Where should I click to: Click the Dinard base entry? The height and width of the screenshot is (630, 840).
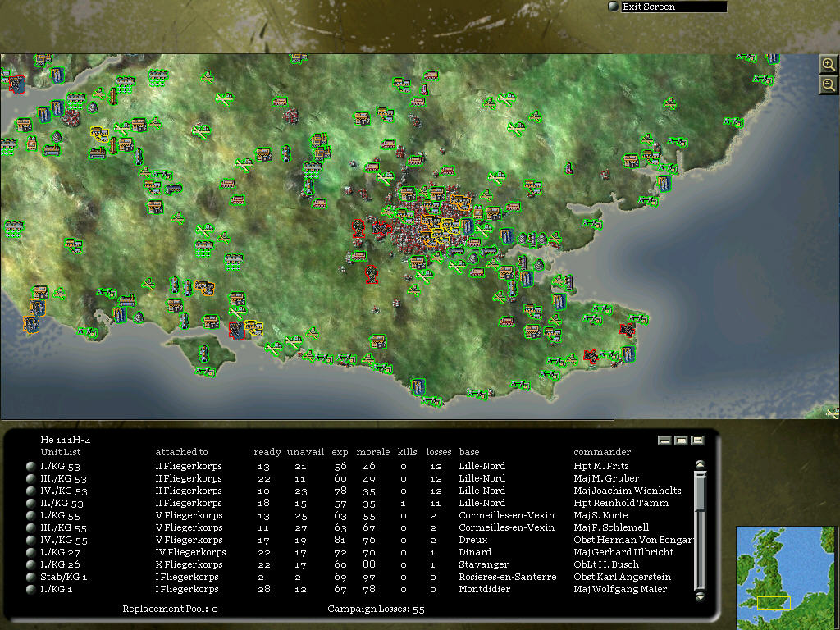coord(475,552)
